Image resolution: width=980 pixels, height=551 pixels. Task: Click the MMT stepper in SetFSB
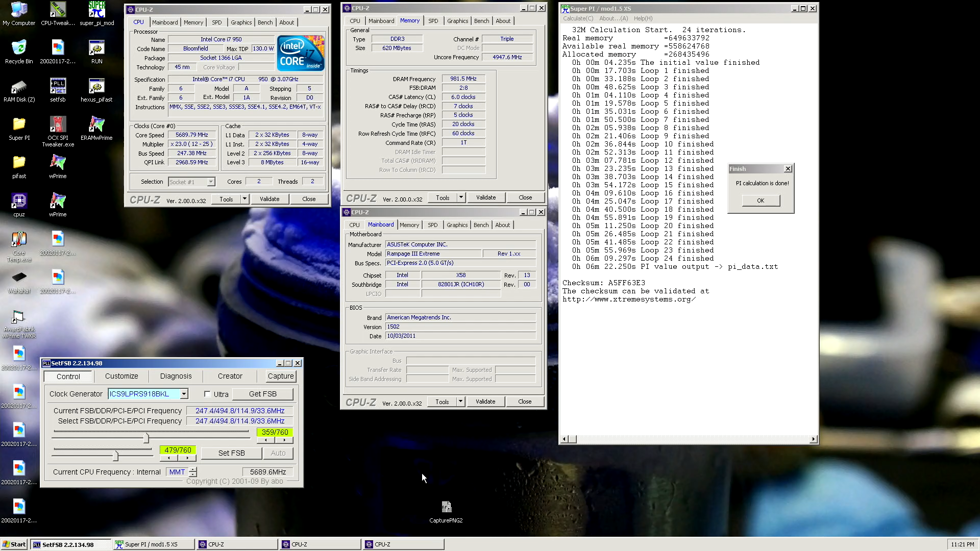[x=192, y=472]
